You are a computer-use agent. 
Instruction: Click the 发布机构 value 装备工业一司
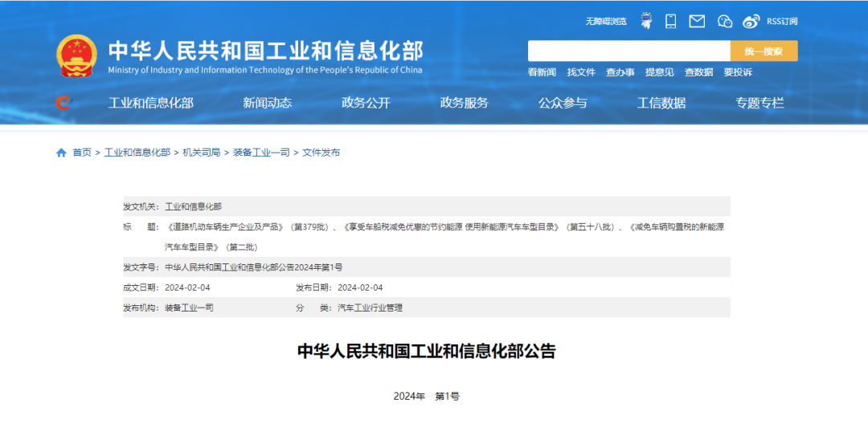click(189, 308)
